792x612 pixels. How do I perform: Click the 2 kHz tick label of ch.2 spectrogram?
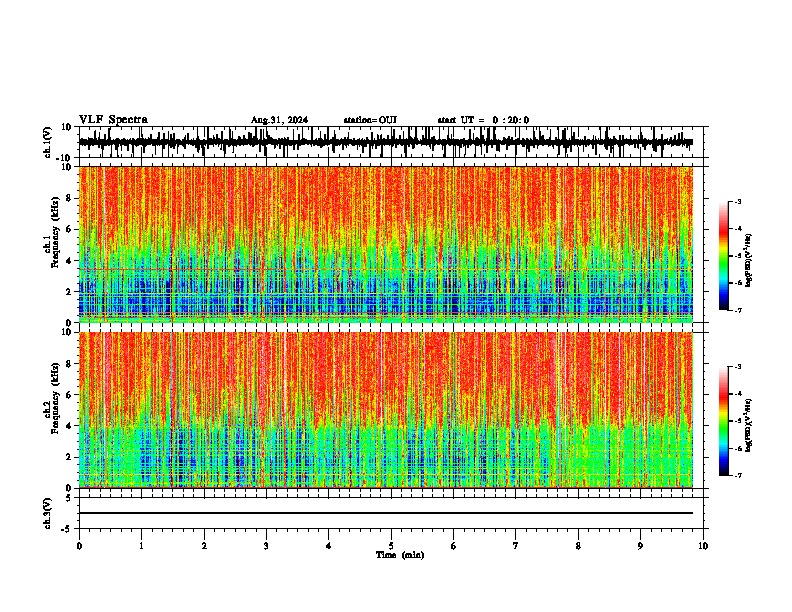[x=70, y=457]
